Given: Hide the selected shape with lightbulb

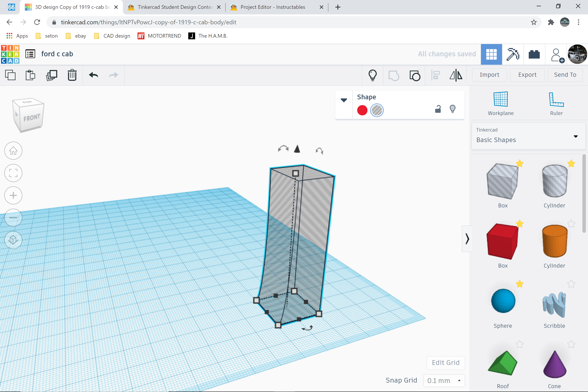Looking at the screenshot, I should (x=453, y=109).
